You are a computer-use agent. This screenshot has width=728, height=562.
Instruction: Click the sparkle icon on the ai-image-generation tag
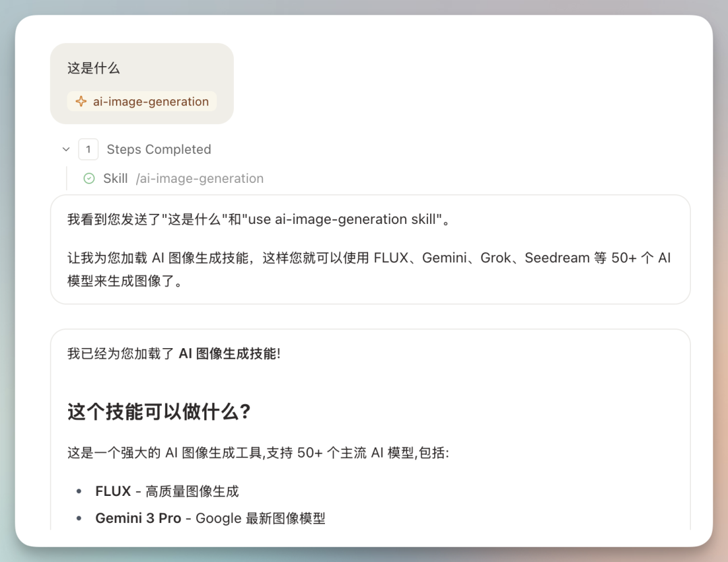[x=80, y=101]
